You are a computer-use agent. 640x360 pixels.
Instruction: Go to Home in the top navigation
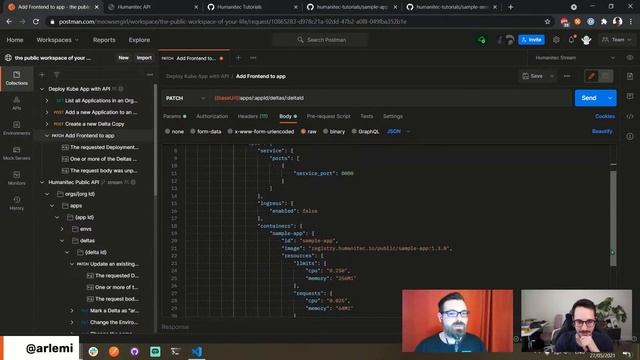tap(15, 40)
